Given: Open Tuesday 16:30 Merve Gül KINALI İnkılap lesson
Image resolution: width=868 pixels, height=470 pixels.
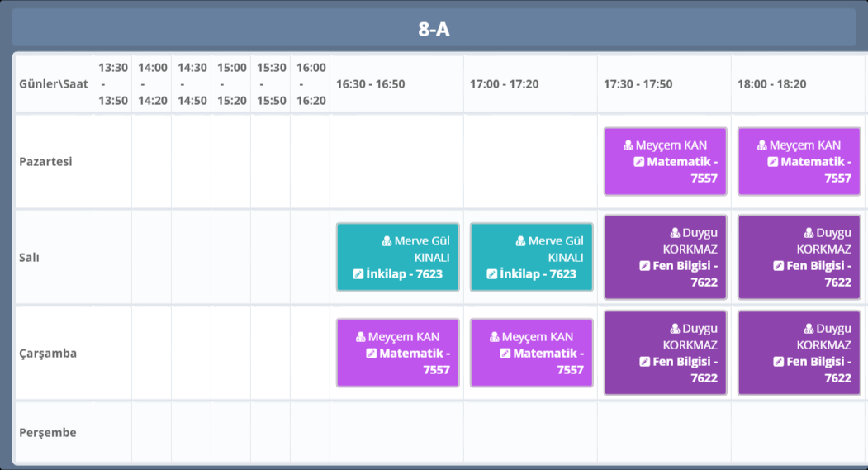Looking at the screenshot, I should [x=397, y=257].
